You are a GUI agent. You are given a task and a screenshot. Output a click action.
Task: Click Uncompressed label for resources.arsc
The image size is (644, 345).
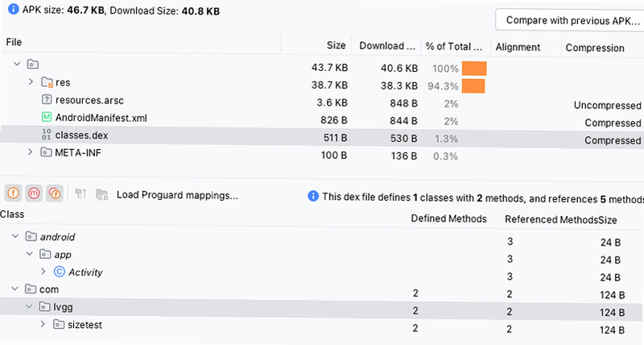click(608, 106)
